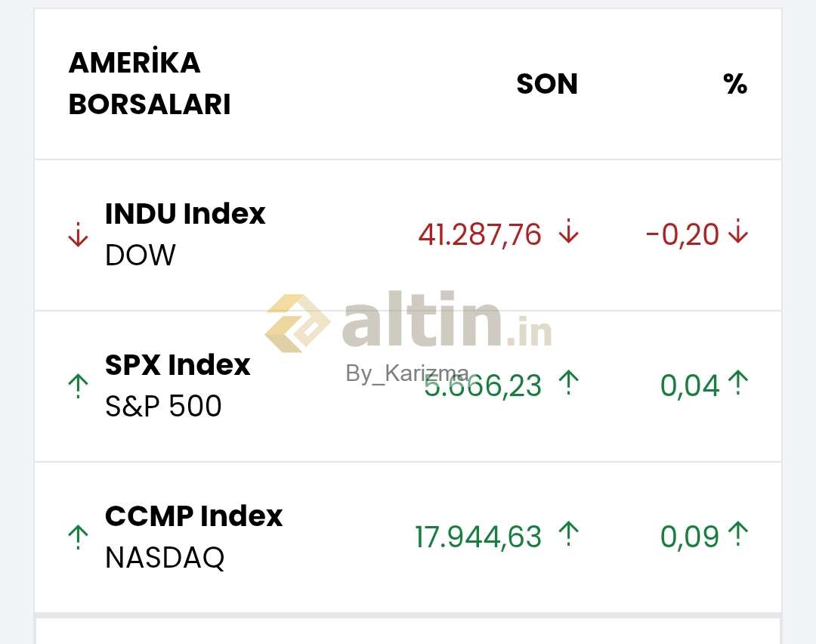Click the altin.in watermark logo
The height and width of the screenshot is (644, 816).
[x=409, y=323]
